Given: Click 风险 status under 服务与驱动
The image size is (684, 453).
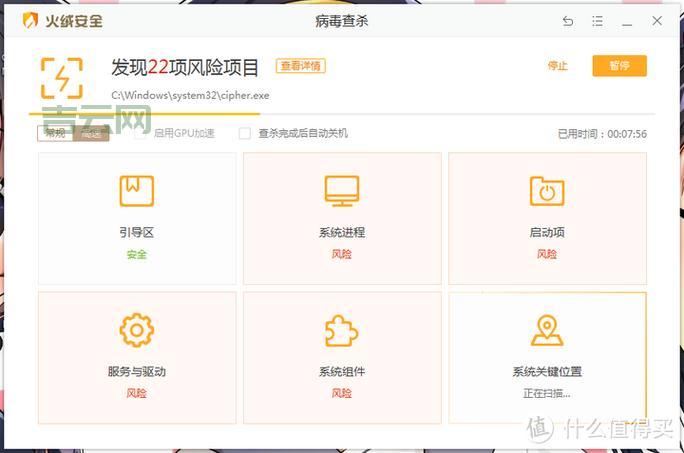Looking at the screenshot, I should tap(137, 393).
